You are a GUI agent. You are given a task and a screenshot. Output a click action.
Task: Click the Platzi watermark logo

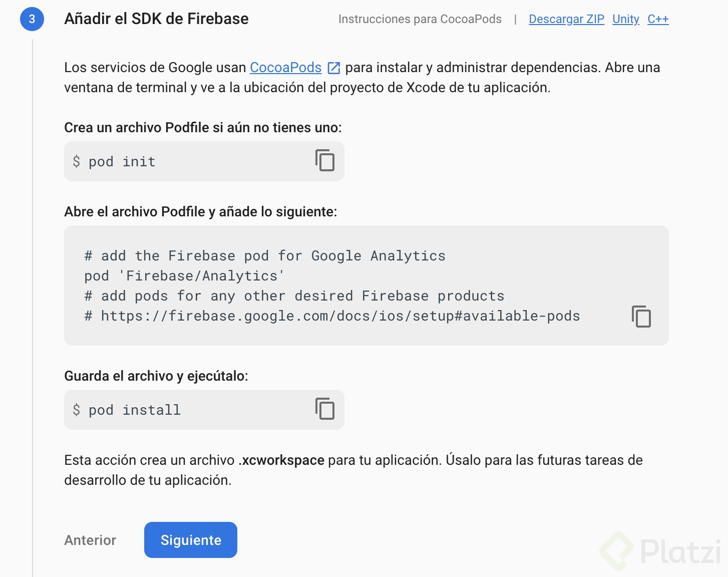660,551
